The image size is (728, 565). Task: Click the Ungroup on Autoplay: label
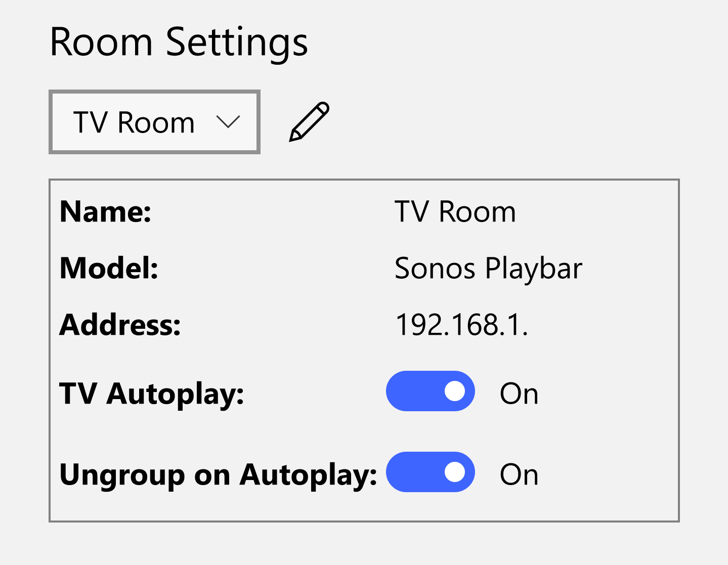coord(218,474)
